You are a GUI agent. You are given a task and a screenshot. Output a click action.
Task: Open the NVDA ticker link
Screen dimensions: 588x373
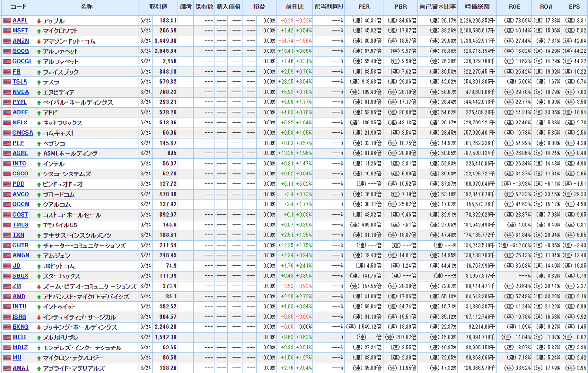click(21, 92)
